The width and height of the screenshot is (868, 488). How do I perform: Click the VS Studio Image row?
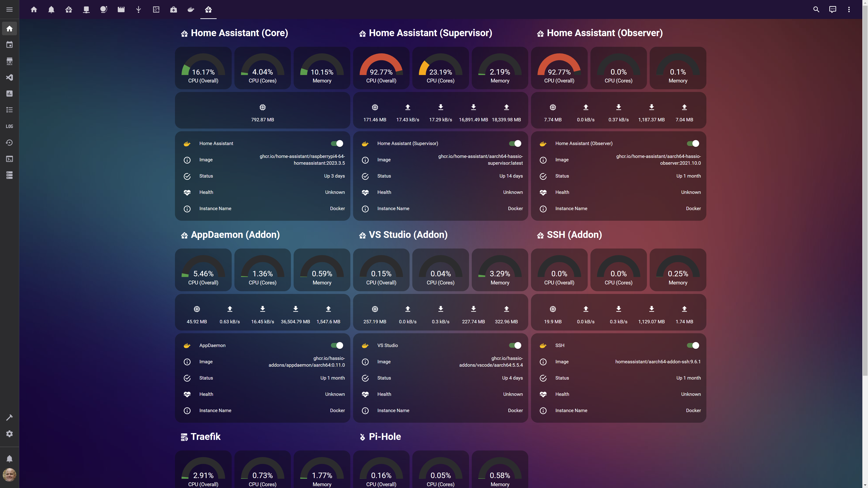pyautogui.click(x=440, y=361)
